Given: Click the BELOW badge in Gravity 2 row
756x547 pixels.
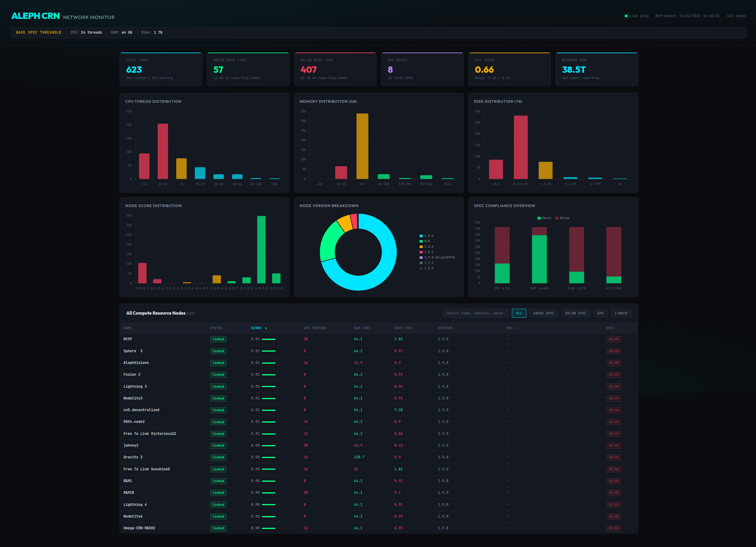Looking at the screenshot, I should [613, 457].
